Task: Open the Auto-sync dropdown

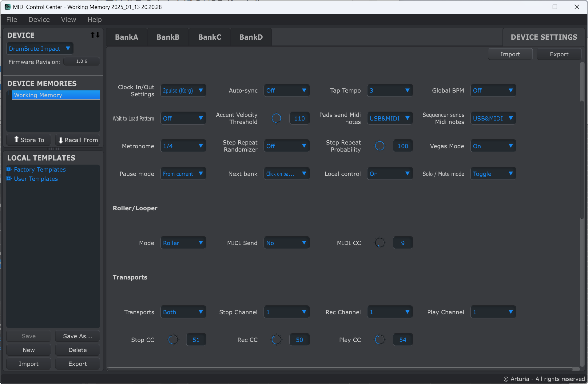Action: [287, 90]
